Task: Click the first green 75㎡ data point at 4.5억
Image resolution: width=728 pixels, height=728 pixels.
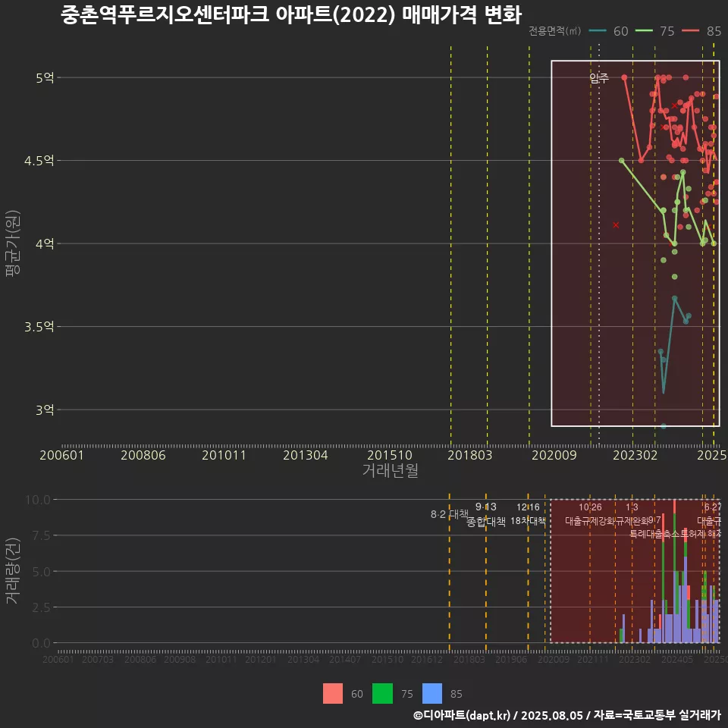Action: tap(622, 161)
